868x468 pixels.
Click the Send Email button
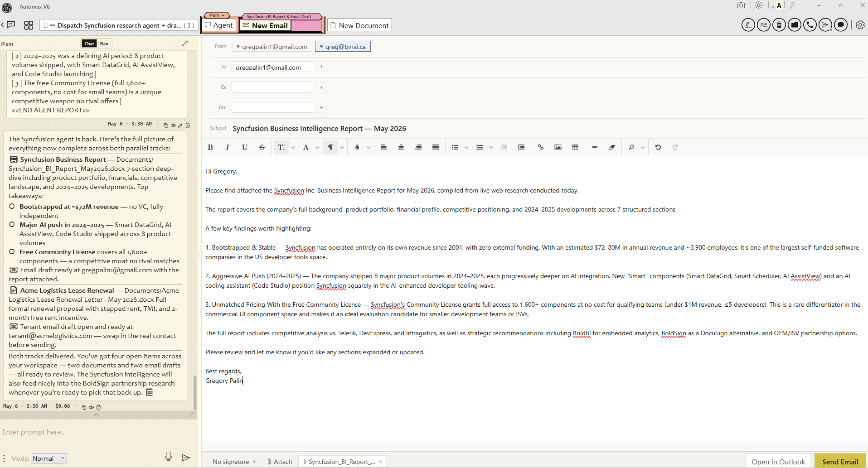click(x=840, y=462)
